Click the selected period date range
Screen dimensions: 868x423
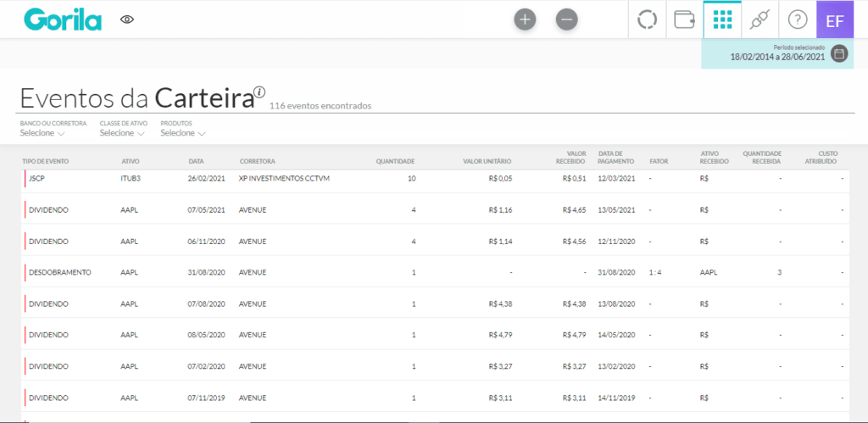(777, 57)
